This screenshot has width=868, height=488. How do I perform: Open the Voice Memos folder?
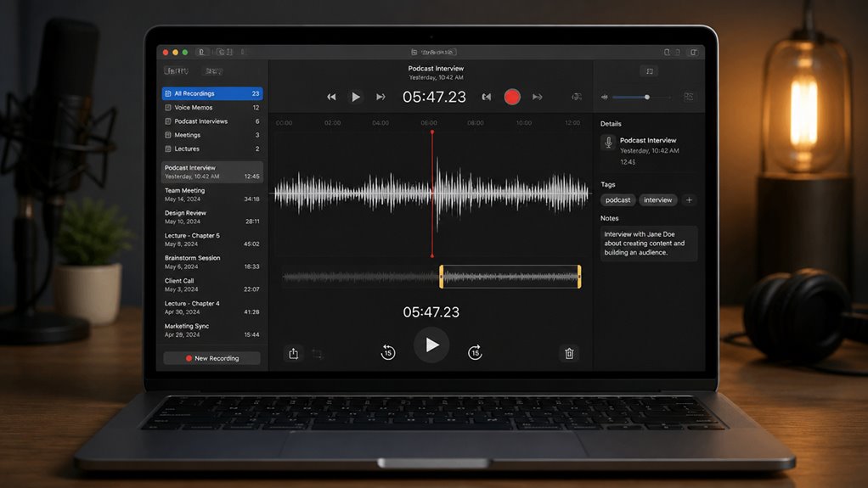(x=212, y=107)
